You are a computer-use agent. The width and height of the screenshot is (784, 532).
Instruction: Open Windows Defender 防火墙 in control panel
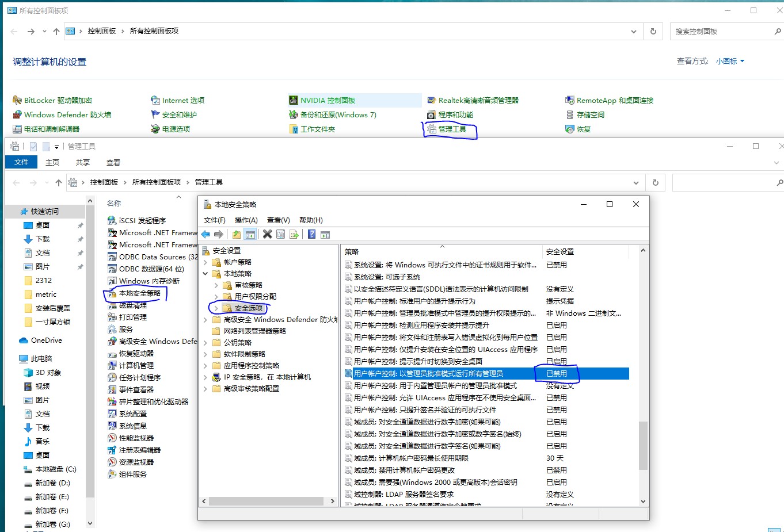[x=62, y=114]
